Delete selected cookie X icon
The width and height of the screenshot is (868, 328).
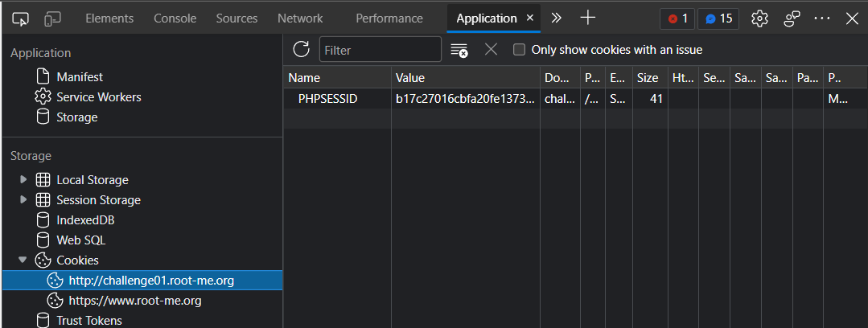(x=491, y=50)
